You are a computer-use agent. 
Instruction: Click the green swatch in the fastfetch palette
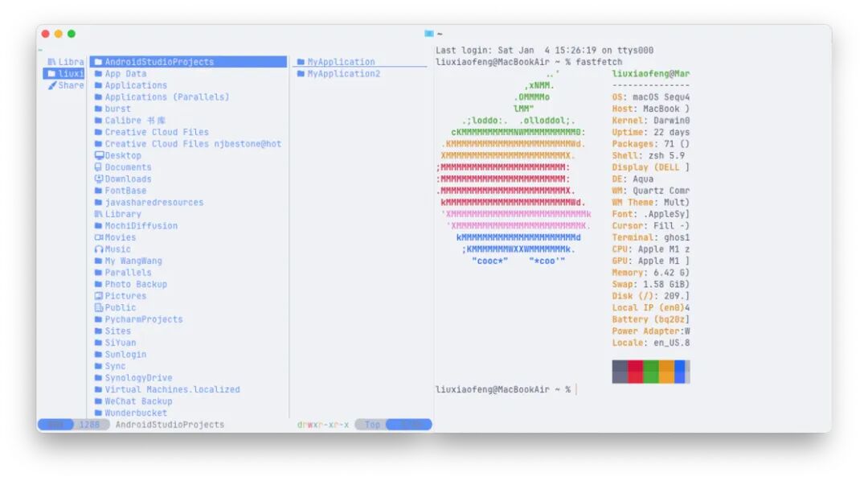(651, 372)
